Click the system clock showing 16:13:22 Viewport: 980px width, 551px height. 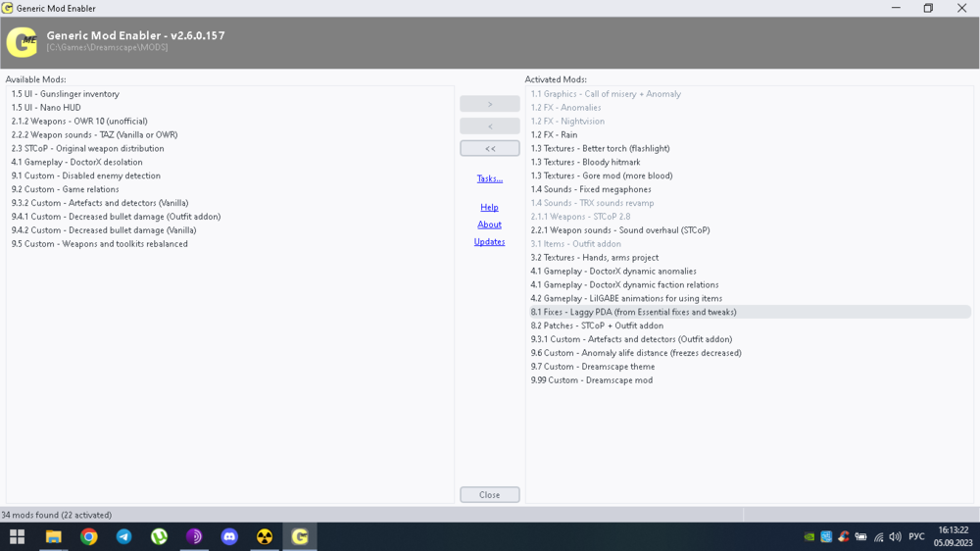coord(954,530)
